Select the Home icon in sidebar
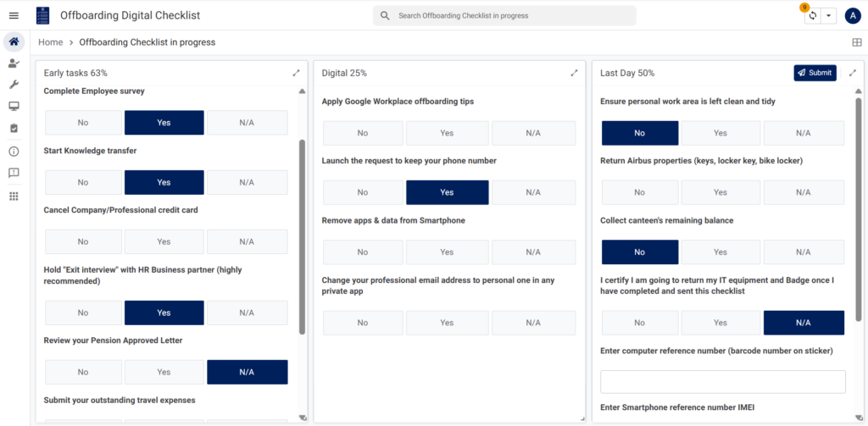This screenshot has height=426, width=868. pos(14,41)
